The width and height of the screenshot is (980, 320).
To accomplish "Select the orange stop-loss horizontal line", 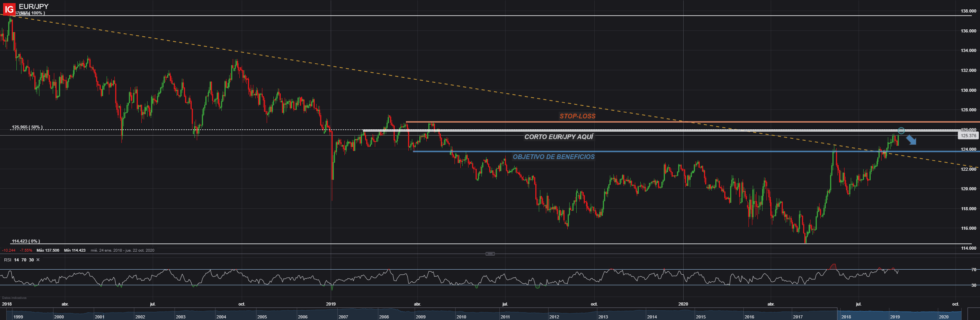I will [x=693, y=122].
